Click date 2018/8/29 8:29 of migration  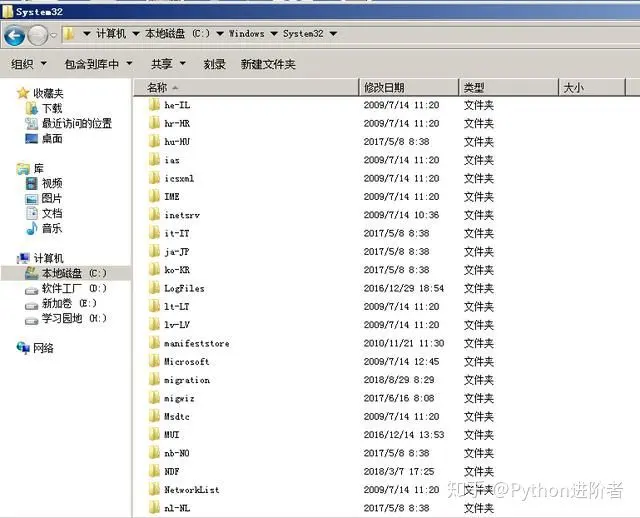click(x=399, y=380)
